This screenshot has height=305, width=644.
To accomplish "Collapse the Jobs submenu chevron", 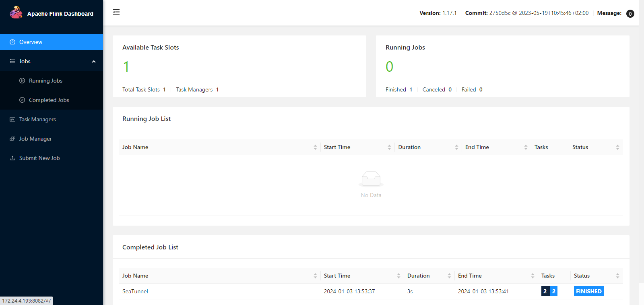I will (x=94, y=62).
